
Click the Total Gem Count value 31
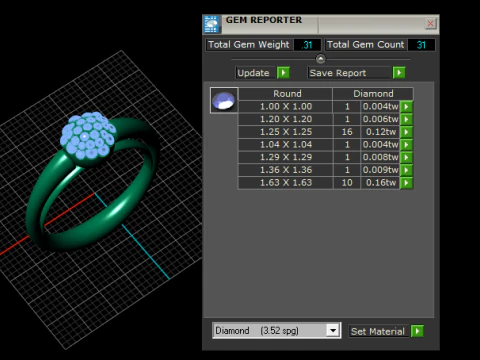pyautogui.click(x=421, y=45)
